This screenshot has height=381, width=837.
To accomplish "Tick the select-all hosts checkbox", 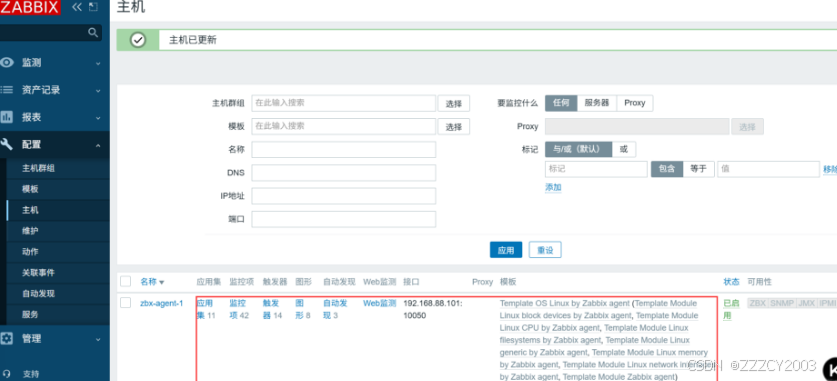I will 125,281.
